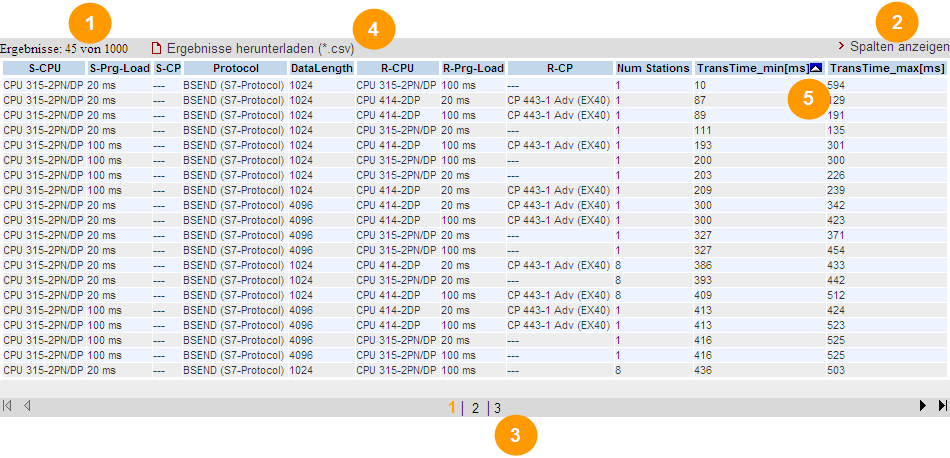Click TransTime_max cell value 423
The width and height of the screenshot is (950, 458).
click(x=836, y=220)
